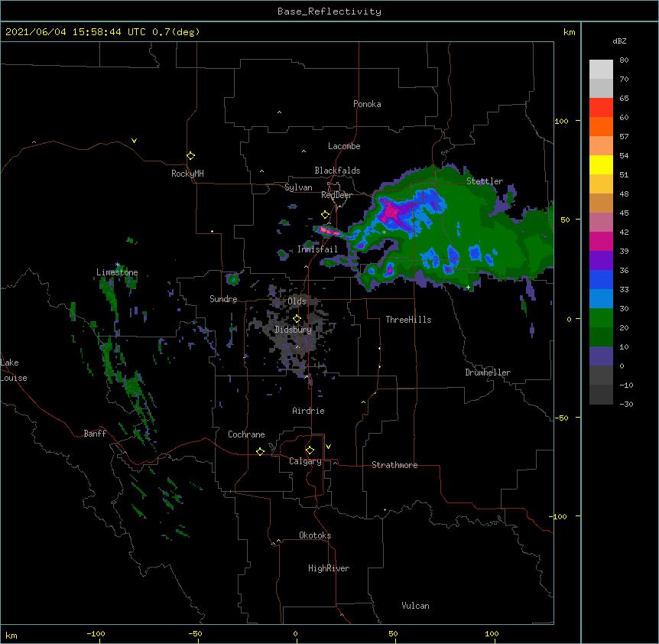Click the -30 value on the dBZ legend
The image size is (659, 644).
click(626, 405)
